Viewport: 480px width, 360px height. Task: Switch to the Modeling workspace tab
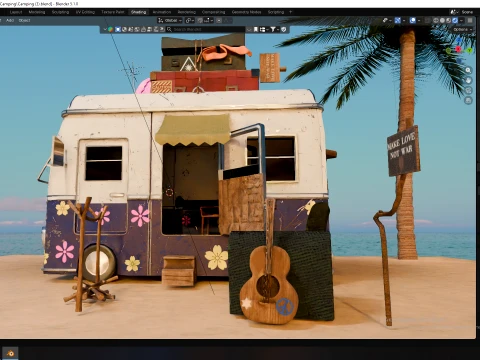tap(37, 12)
